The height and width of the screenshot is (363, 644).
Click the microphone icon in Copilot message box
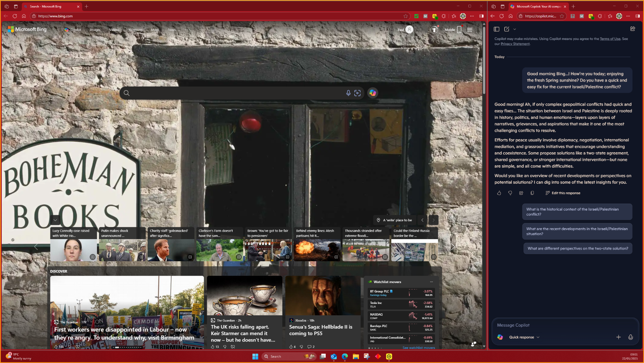pyautogui.click(x=631, y=337)
